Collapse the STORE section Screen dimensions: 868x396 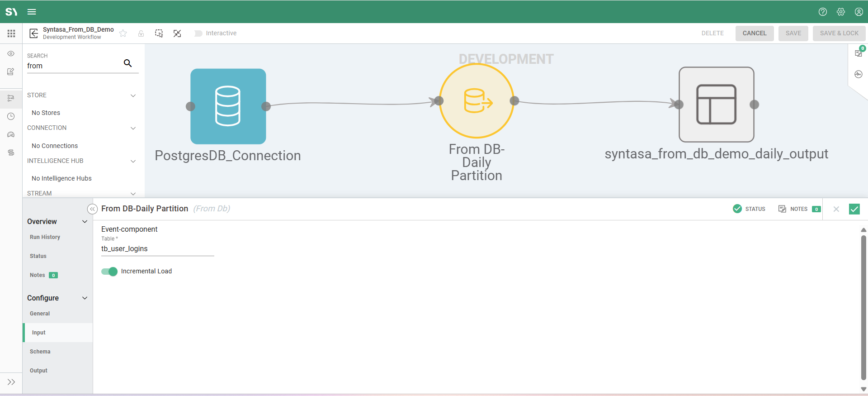133,95
